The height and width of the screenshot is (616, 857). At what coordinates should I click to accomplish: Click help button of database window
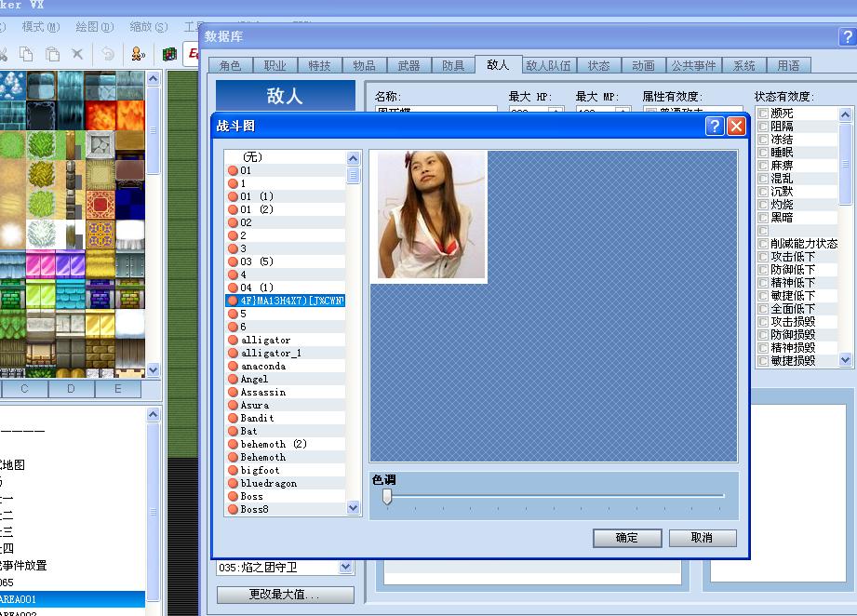(x=847, y=36)
